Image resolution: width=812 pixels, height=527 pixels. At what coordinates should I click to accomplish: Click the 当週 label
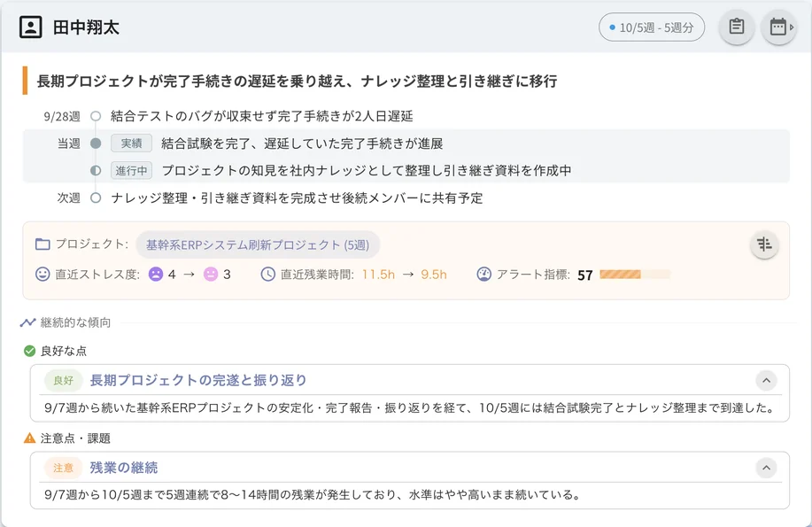coord(68,143)
